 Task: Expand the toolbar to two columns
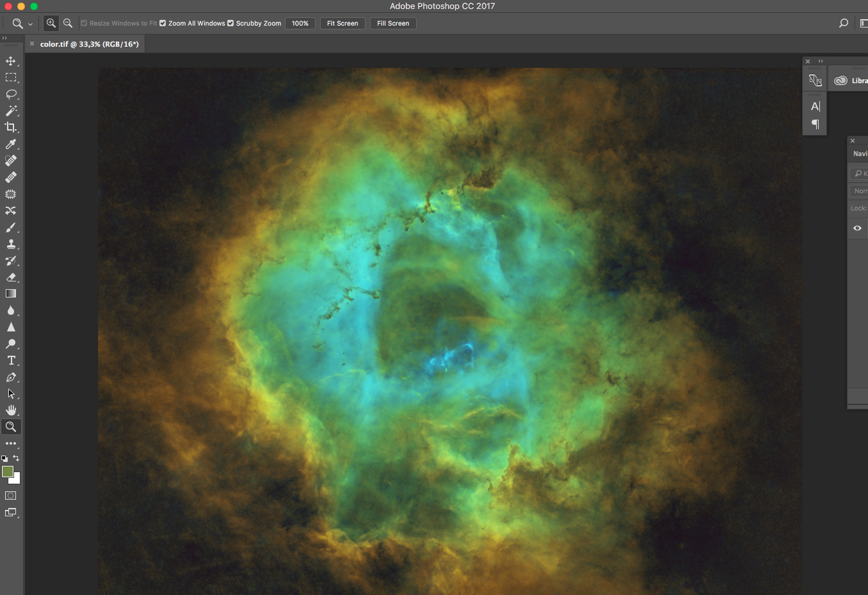(4, 38)
